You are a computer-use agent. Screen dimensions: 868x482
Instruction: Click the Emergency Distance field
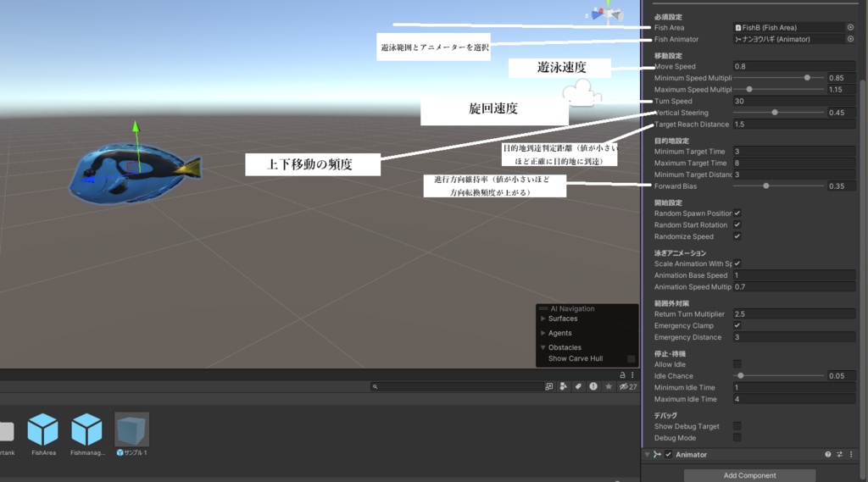pos(794,337)
